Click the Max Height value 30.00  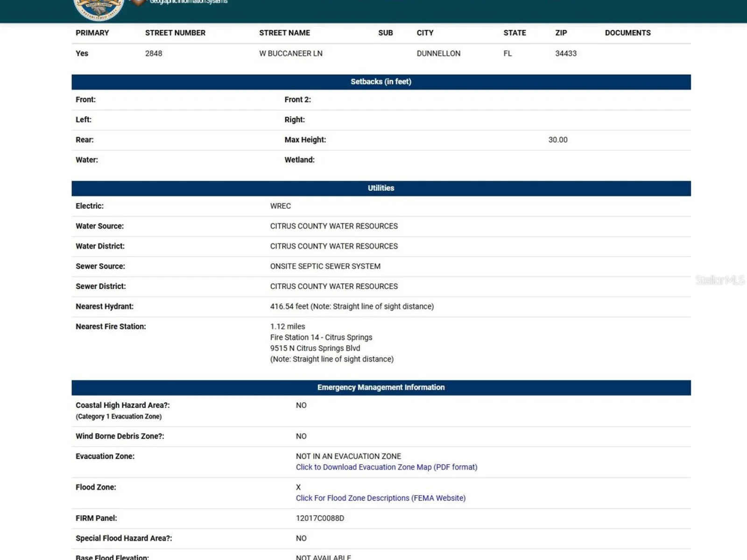558,140
